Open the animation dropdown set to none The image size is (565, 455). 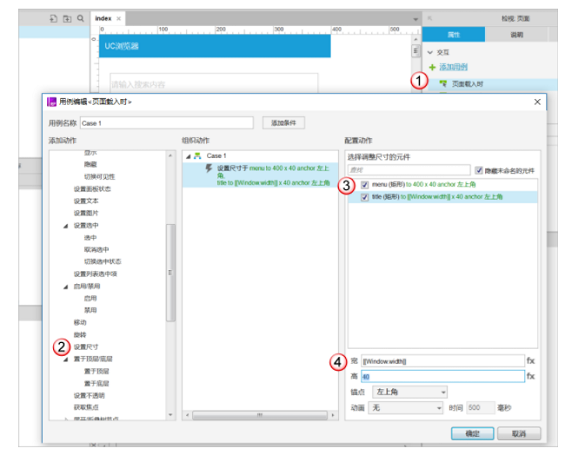(405, 408)
